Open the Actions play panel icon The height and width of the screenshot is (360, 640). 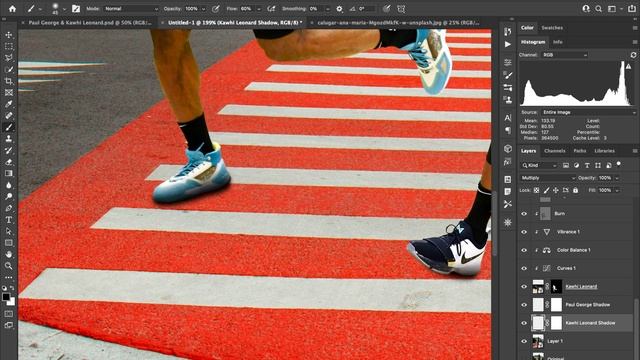pos(508,44)
